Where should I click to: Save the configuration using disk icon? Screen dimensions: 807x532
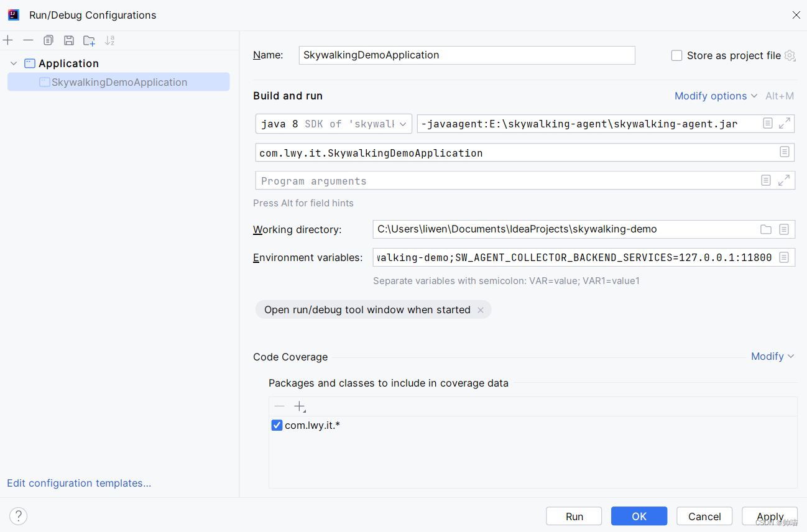(69, 40)
